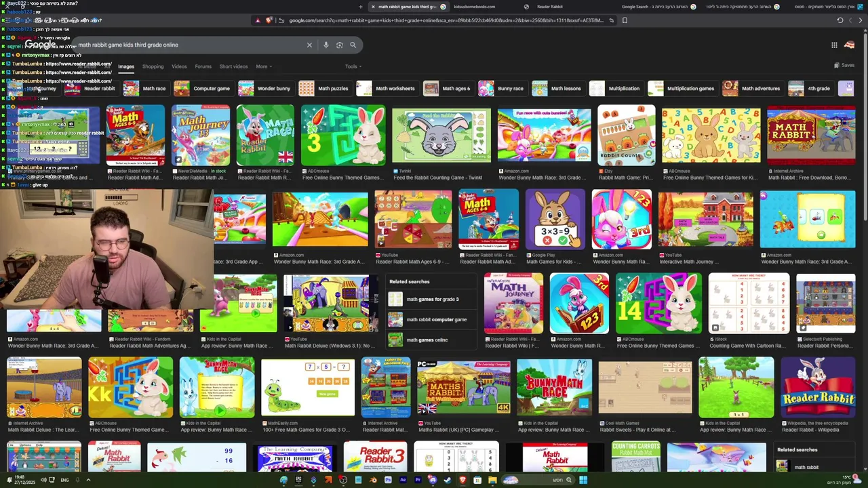The image size is (868, 488).
Task: Select the Short videos search tab
Action: click(233, 66)
